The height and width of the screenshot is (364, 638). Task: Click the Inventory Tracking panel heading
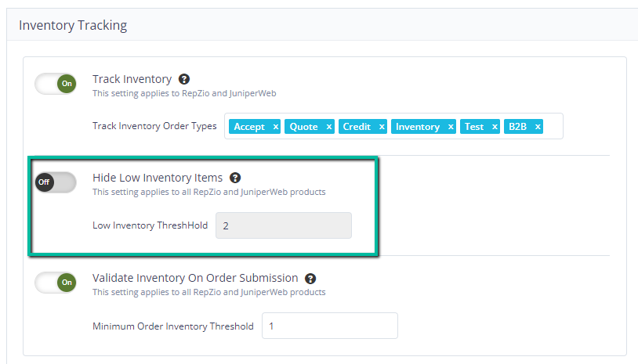click(73, 25)
